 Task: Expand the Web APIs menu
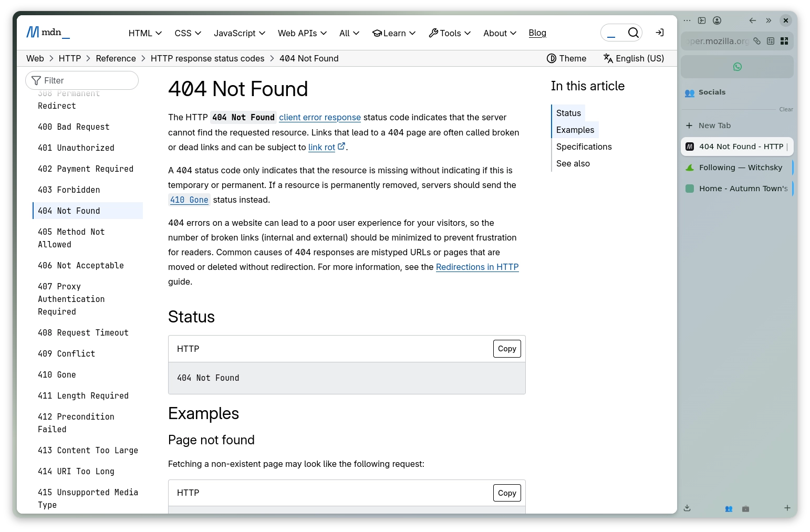[x=303, y=33]
